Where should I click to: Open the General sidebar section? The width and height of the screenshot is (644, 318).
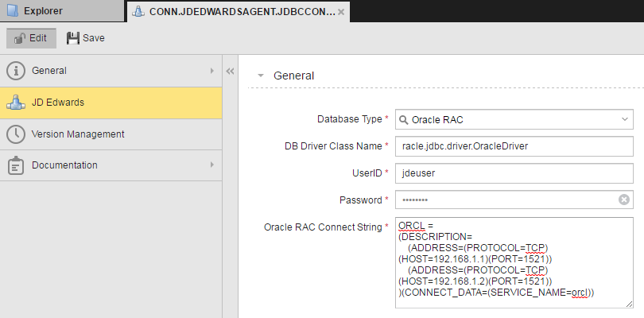[x=111, y=71]
